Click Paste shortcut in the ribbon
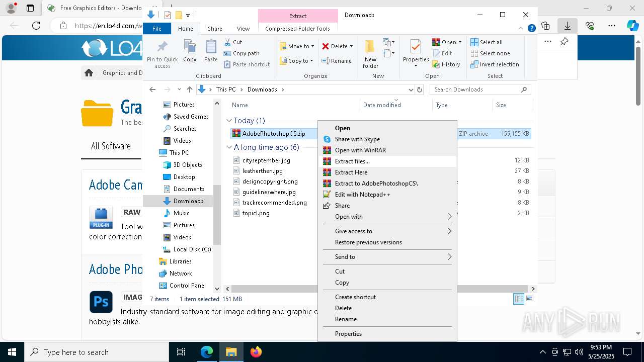The width and height of the screenshot is (644, 362). coord(247,64)
